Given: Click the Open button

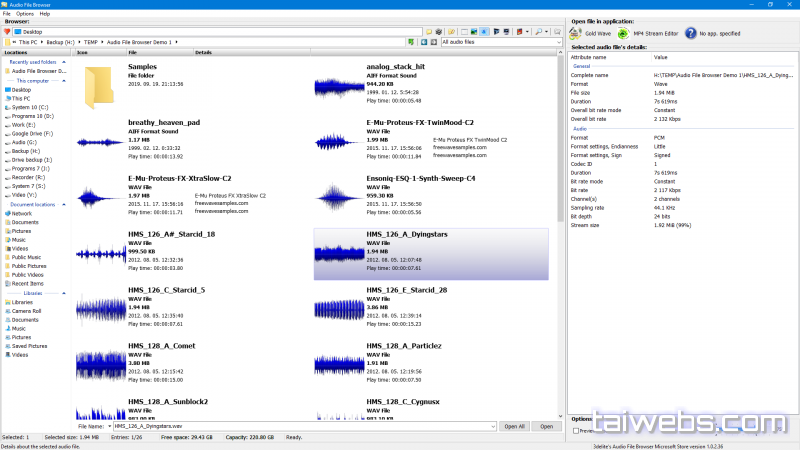Looking at the screenshot, I should tap(546, 426).
